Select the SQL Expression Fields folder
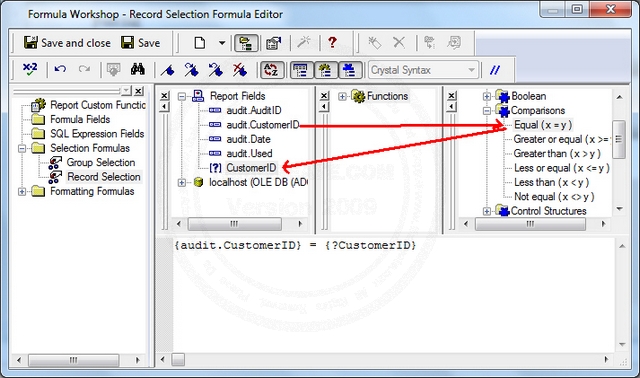 (97, 133)
